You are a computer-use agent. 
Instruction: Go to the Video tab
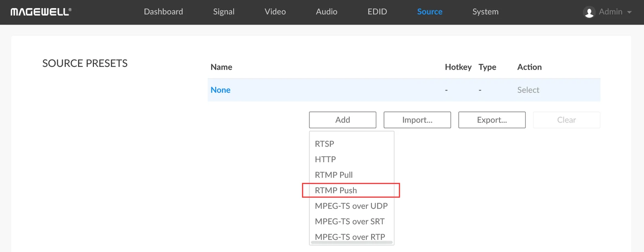275,12
